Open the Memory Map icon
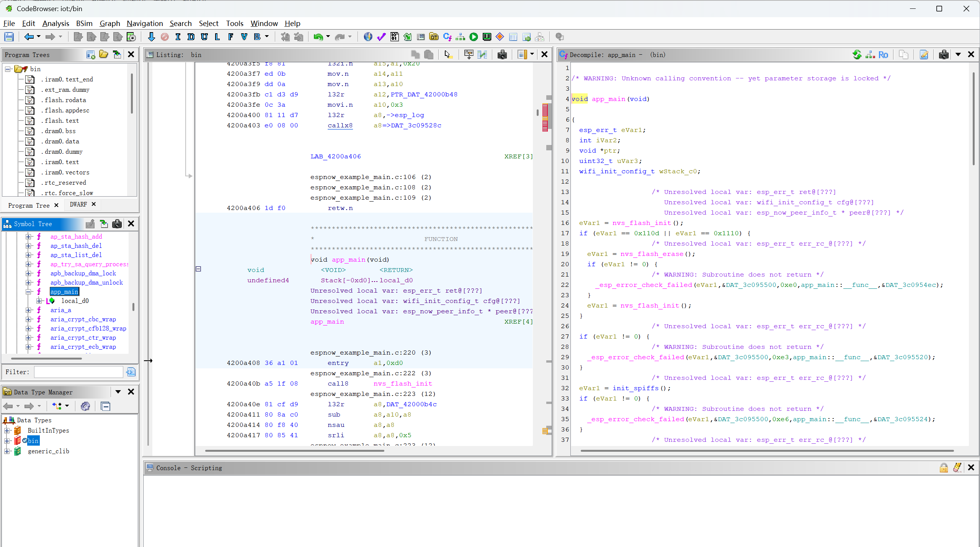This screenshot has height=547, width=980. tap(487, 37)
